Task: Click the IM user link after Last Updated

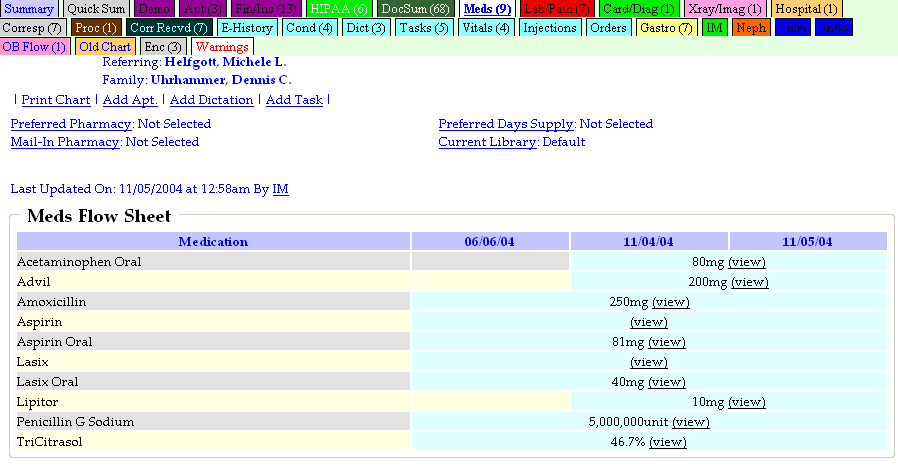Action: [x=280, y=189]
